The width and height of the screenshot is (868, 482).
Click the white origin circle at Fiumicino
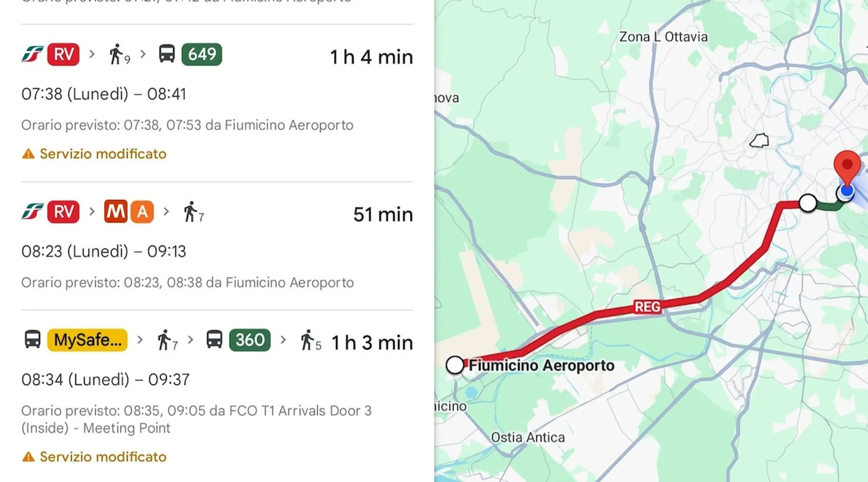click(455, 365)
